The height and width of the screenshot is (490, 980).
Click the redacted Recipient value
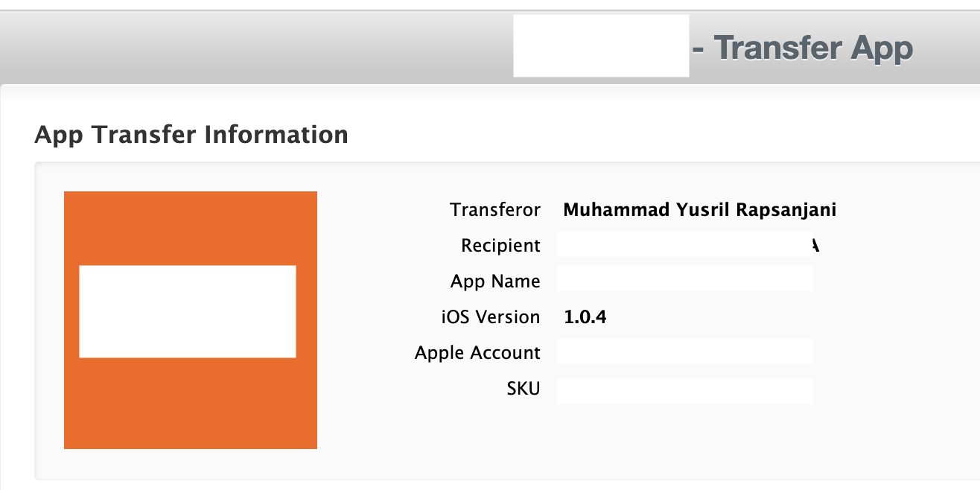pyautogui.click(x=681, y=246)
